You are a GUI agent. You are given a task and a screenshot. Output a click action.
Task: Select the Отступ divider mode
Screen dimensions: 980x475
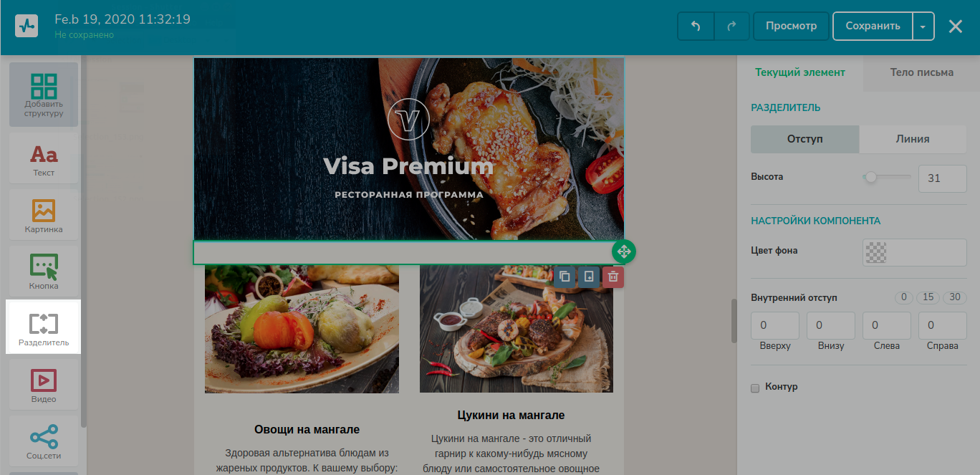(x=805, y=139)
